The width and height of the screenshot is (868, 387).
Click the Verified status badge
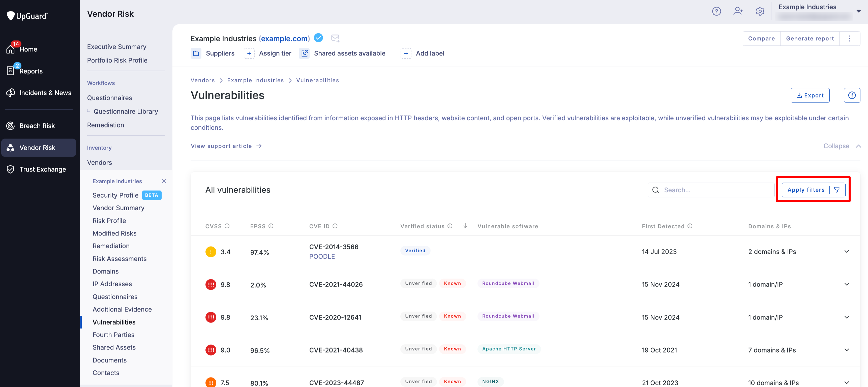(x=415, y=250)
